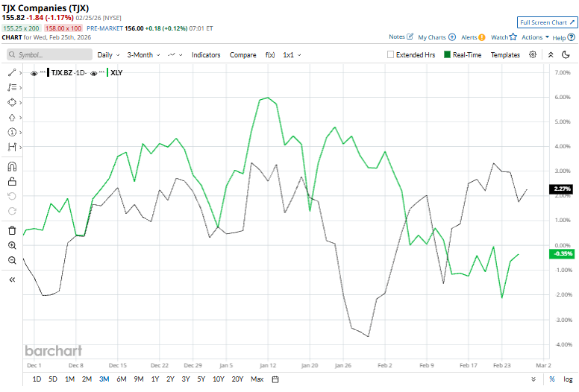
Task: Click the 2.27% TJX price label
Action: (561, 189)
